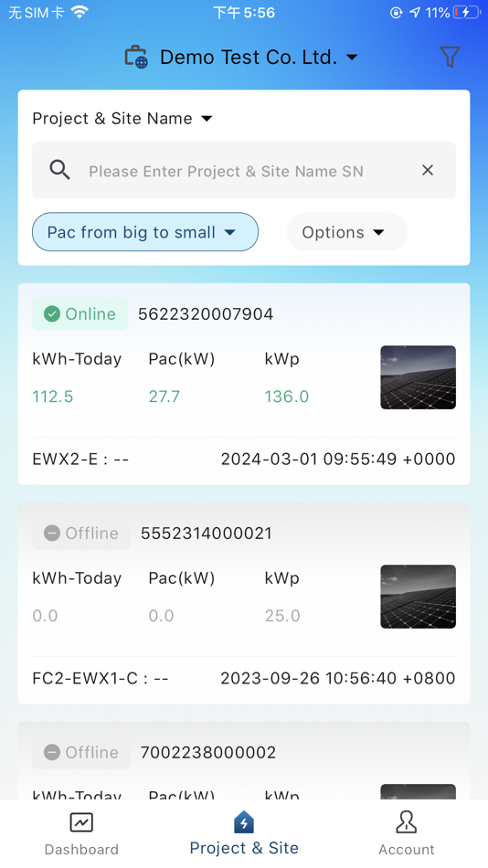Screen dimensions: 488x868
Task: Clear the search field with the X
Action: (428, 170)
